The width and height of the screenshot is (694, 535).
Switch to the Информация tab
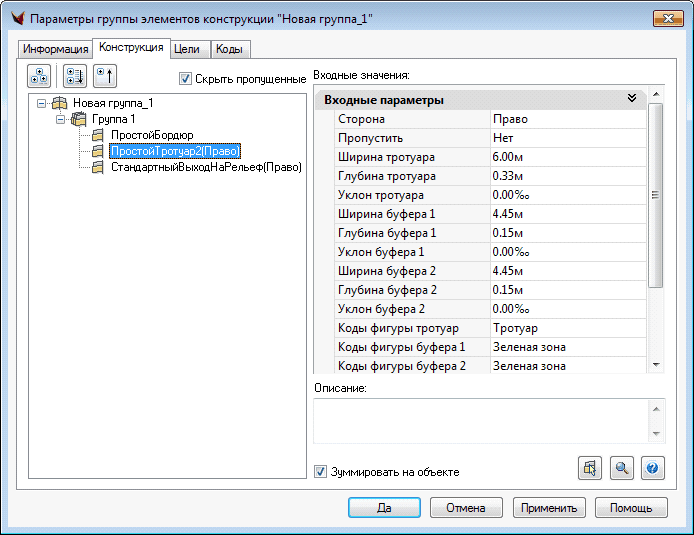click(56, 49)
